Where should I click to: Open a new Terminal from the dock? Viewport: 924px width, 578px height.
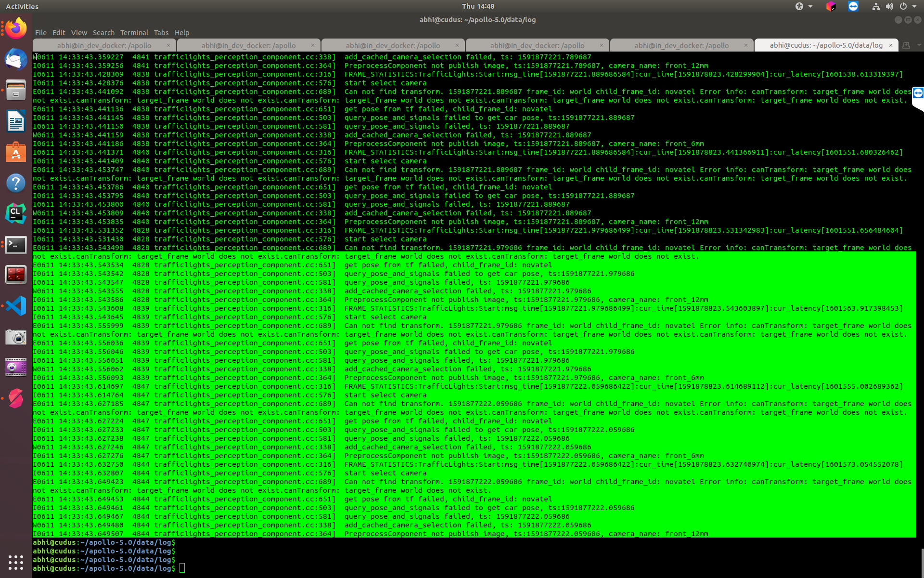click(16, 245)
